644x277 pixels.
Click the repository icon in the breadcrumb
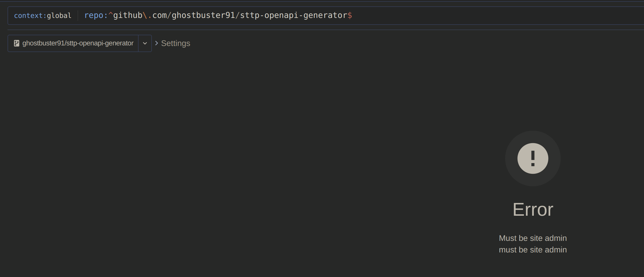coord(16,43)
